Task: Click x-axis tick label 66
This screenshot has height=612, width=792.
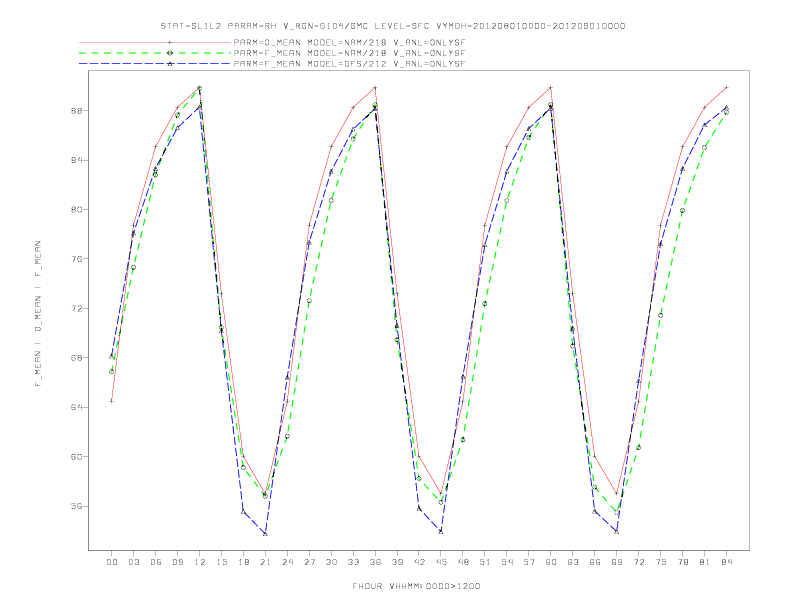Action: point(595,562)
